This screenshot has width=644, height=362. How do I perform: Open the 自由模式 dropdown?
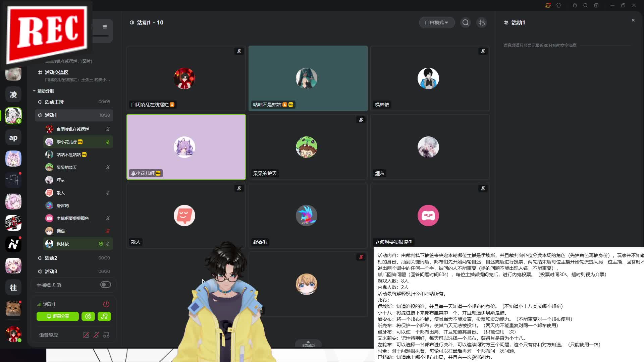click(x=436, y=22)
